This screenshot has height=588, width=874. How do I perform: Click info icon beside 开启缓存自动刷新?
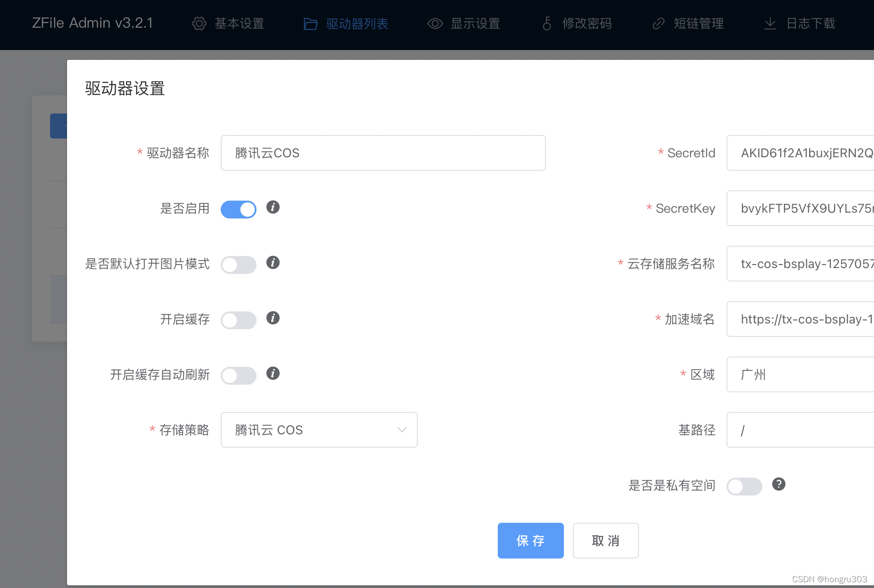[x=273, y=374]
